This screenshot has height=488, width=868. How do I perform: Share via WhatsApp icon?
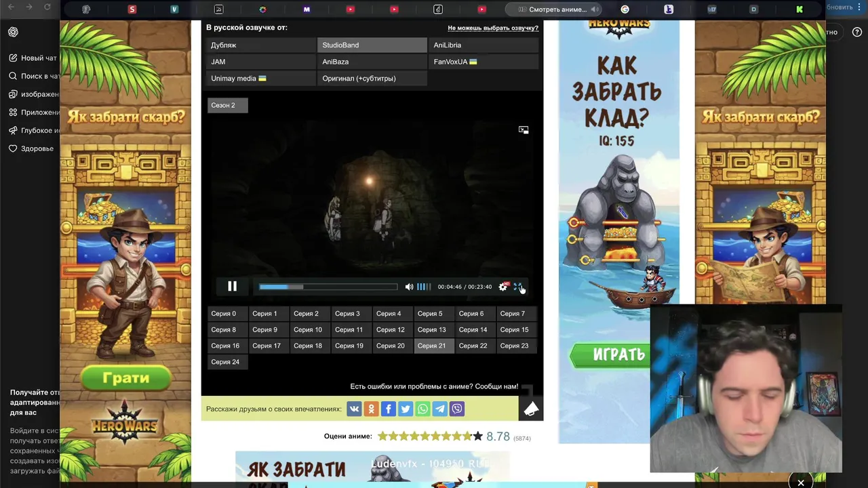(423, 409)
